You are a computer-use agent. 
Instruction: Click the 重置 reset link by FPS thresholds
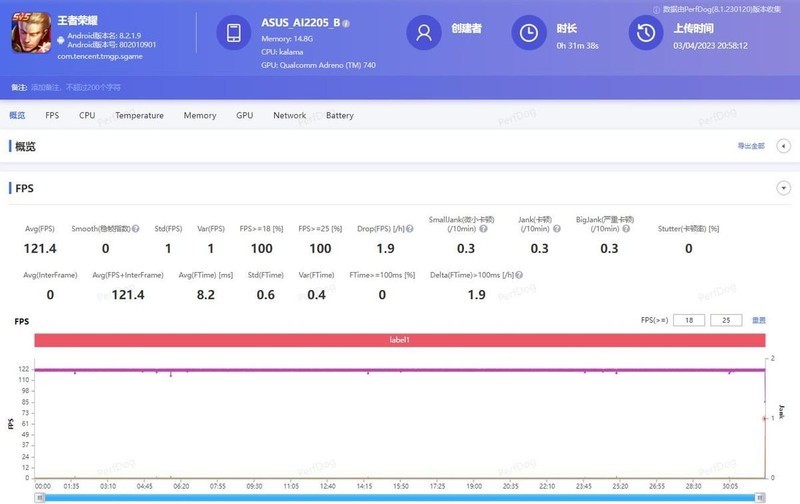pyautogui.click(x=759, y=320)
